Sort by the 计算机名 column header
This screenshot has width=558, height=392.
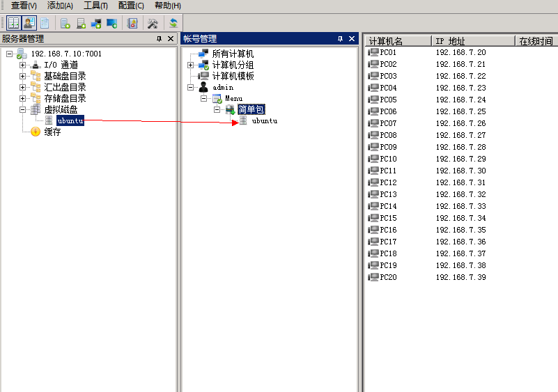(398, 41)
